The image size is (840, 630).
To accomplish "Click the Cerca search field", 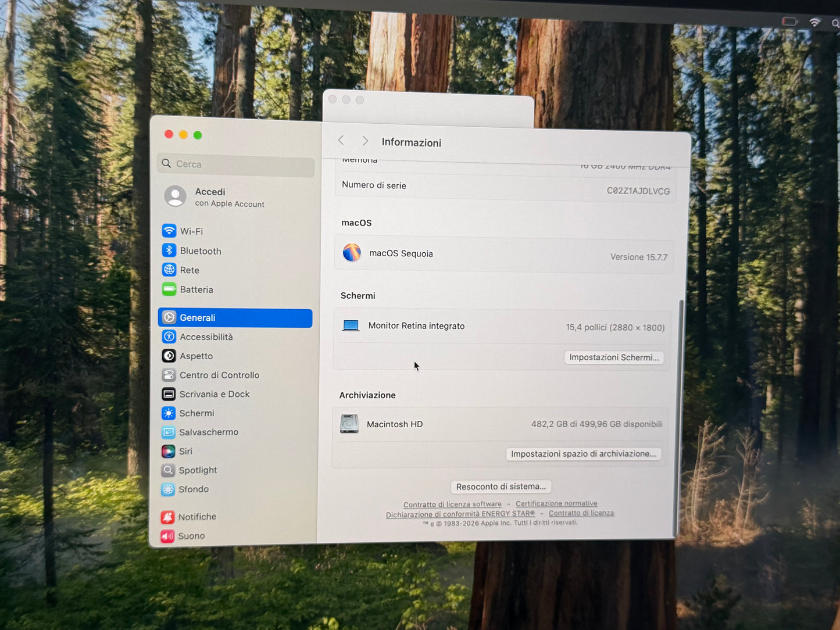I will coord(236,164).
